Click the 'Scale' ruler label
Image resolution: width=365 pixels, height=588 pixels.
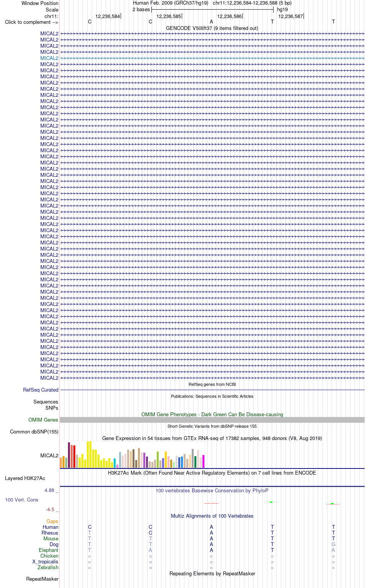tap(52, 10)
